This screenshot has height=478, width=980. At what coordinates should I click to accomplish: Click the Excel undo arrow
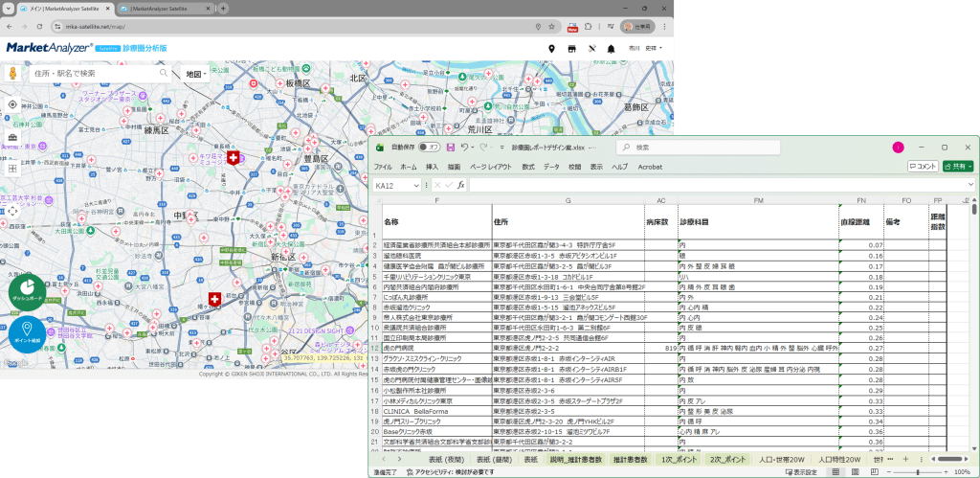tap(464, 147)
